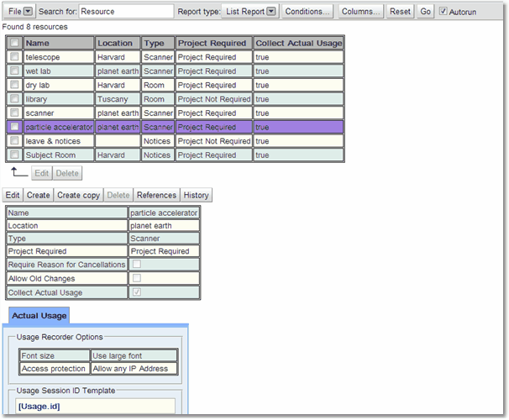Sort by the Name column header
Screen dimensions: 509x420
(x=59, y=43)
